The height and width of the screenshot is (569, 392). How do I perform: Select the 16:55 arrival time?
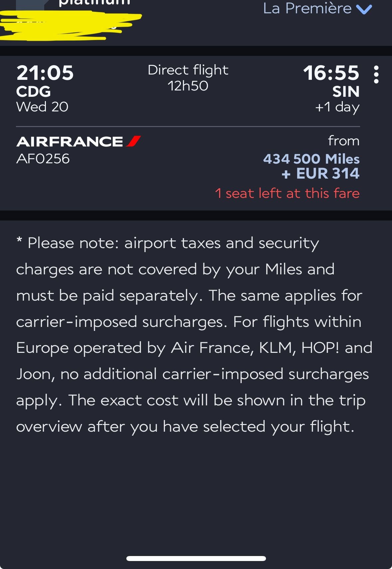pyautogui.click(x=331, y=73)
